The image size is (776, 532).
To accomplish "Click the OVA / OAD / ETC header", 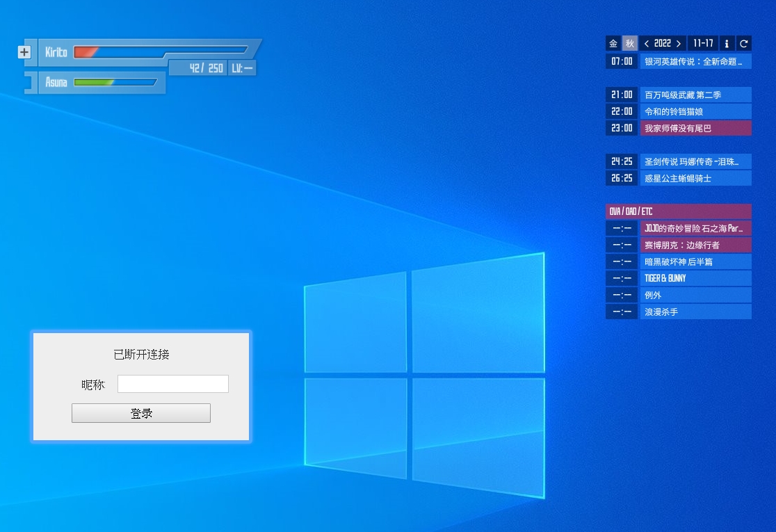I will click(x=679, y=211).
